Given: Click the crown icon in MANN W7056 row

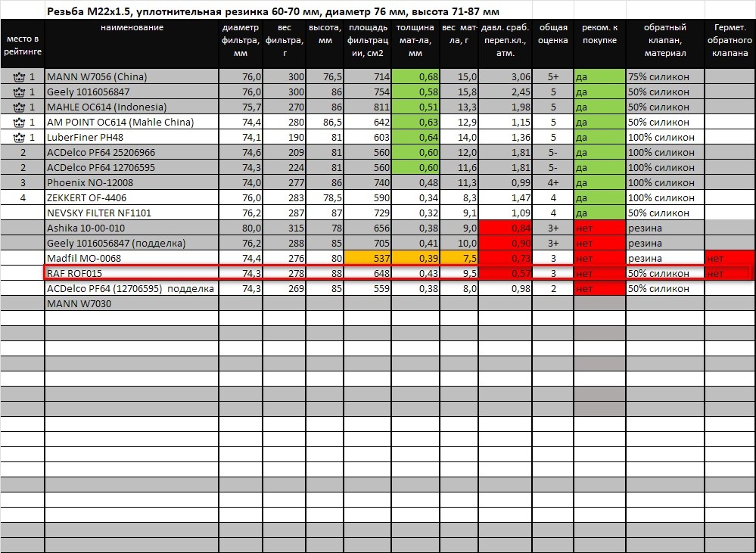Looking at the screenshot, I should click(19, 76).
